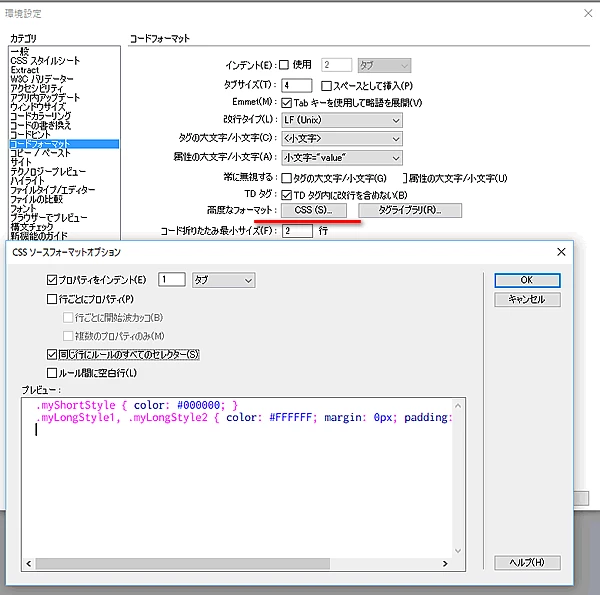Enable 行ごとにプロパティ checkbox
Viewport: 600px width, 595px height.
tap(52, 299)
